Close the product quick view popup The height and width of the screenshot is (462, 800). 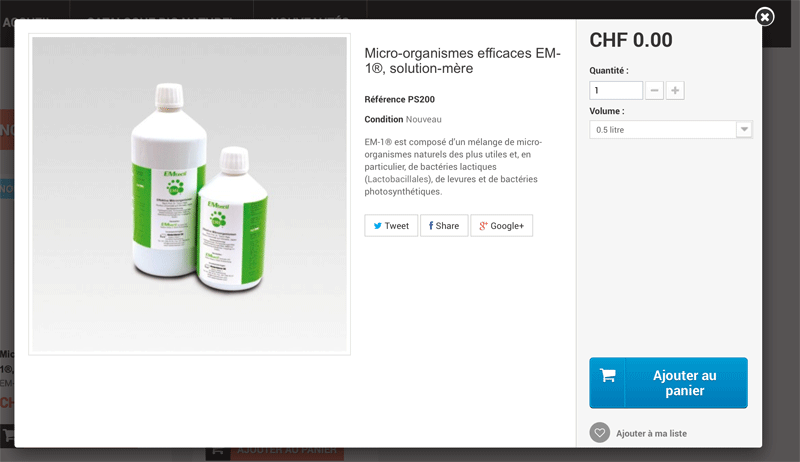coord(764,17)
